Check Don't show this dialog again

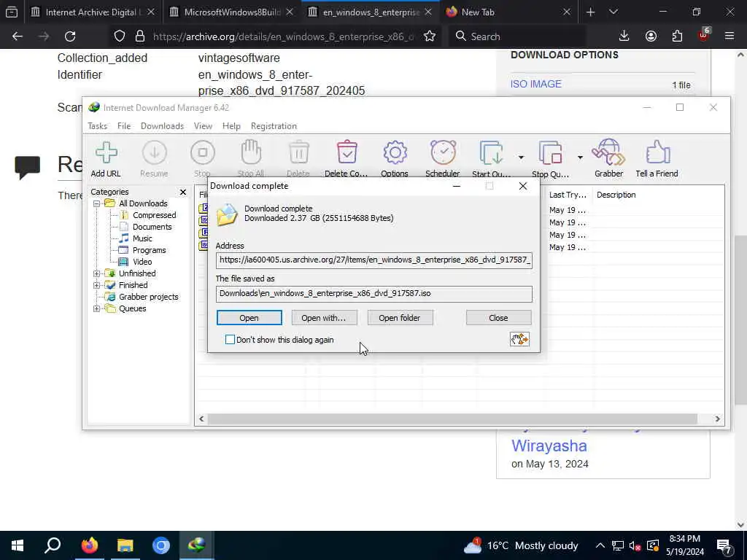click(x=230, y=340)
